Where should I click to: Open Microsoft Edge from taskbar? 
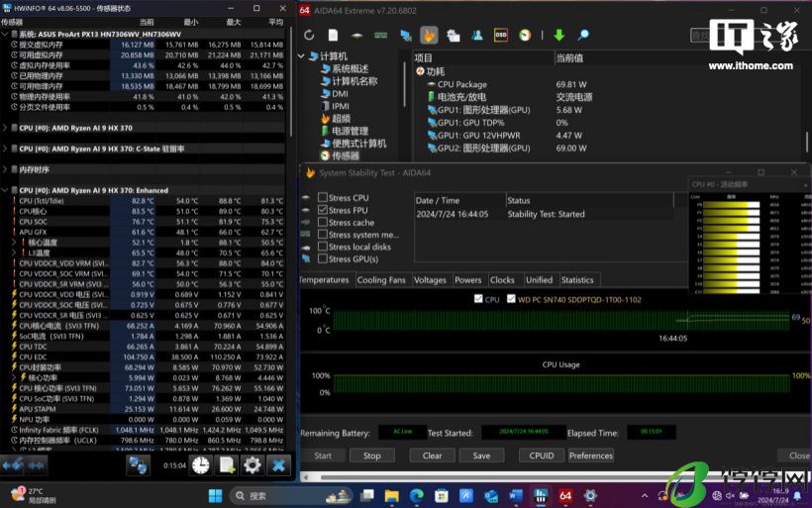416,495
